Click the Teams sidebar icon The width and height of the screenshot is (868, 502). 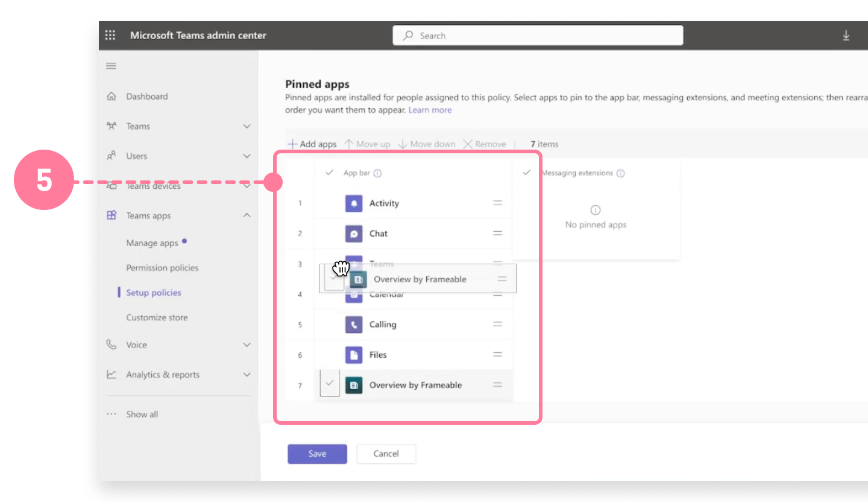pyautogui.click(x=111, y=126)
